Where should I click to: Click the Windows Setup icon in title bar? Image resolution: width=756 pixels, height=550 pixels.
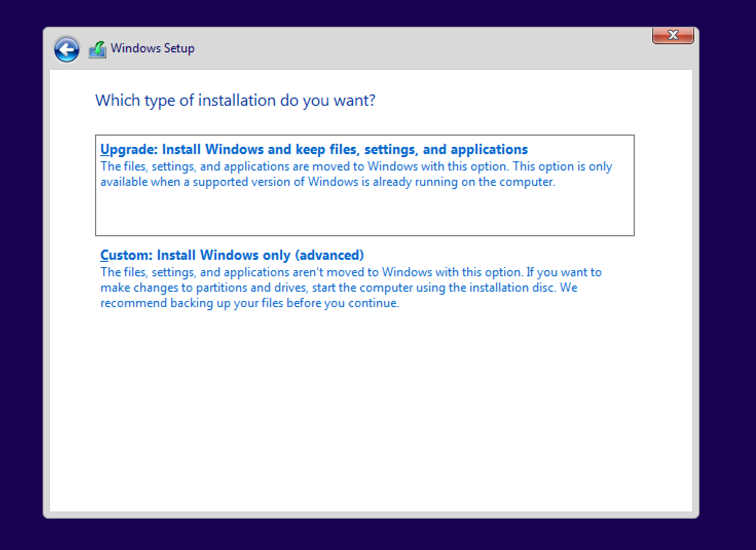[97, 49]
